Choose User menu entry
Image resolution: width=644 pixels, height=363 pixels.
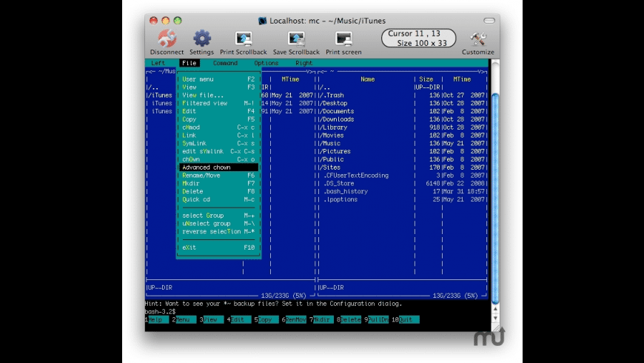pyautogui.click(x=218, y=79)
